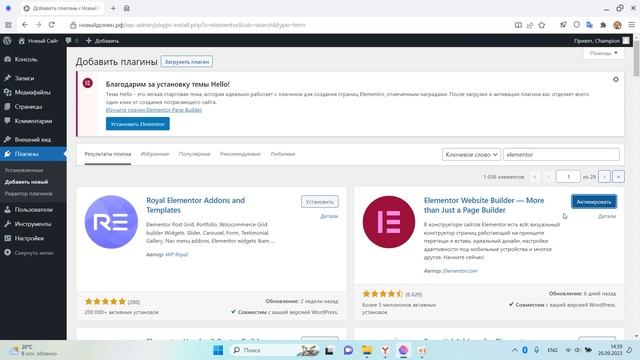The image size is (640, 360).
Task: Click the Загрузить плагин button
Action: (x=187, y=62)
